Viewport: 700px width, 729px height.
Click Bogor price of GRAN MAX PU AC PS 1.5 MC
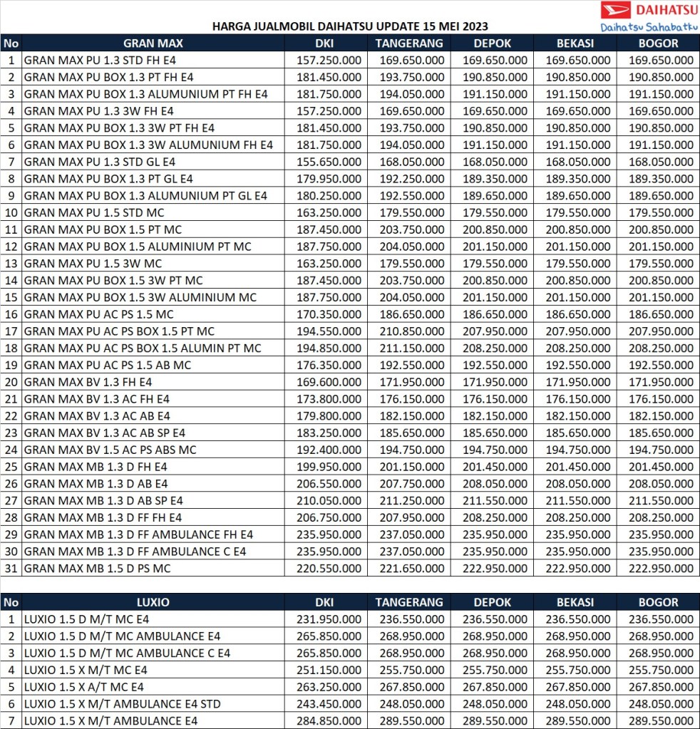660,314
